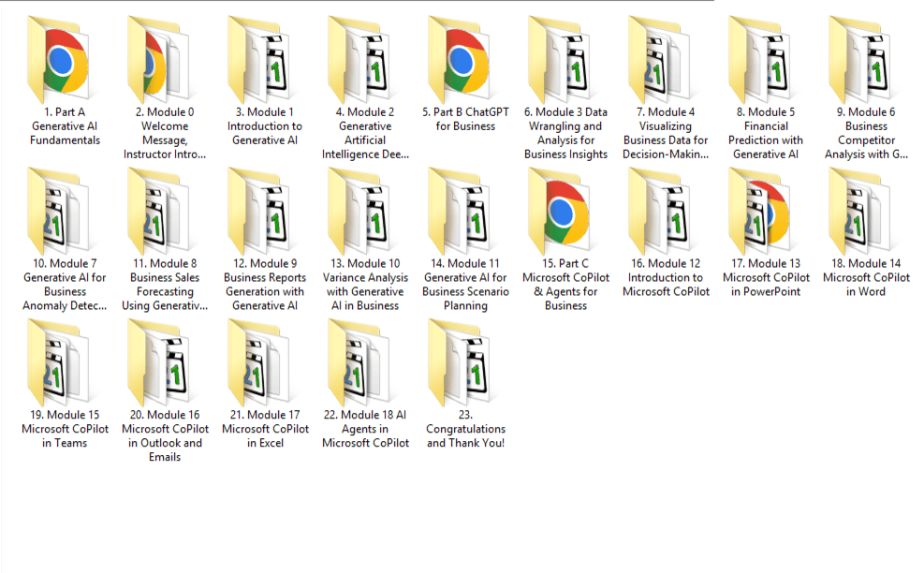The height and width of the screenshot is (573, 924).
Task: Click the label "13. Module 10 Variance Analysis with Generative AI"
Action: pyautogui.click(x=365, y=285)
